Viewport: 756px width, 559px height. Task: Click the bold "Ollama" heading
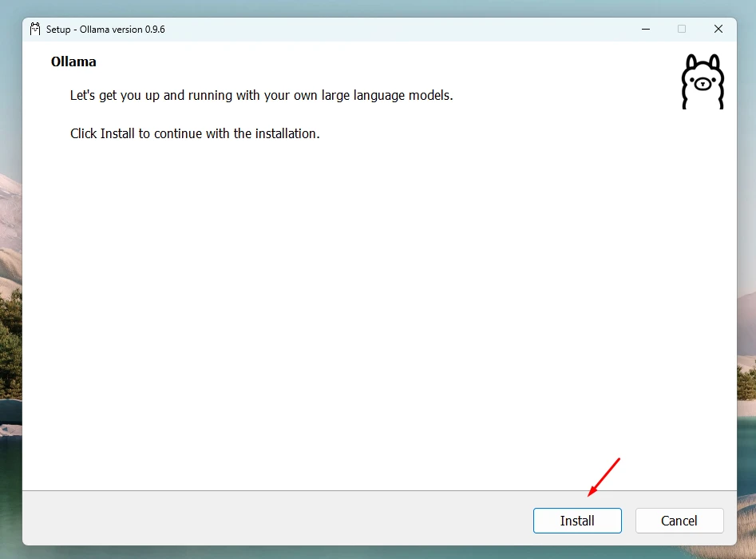[73, 61]
